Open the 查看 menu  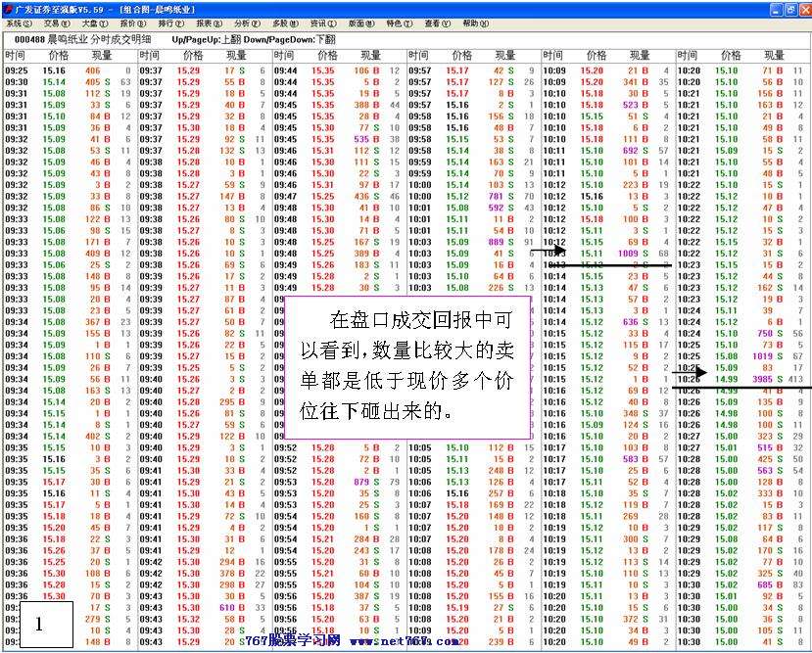click(x=438, y=23)
